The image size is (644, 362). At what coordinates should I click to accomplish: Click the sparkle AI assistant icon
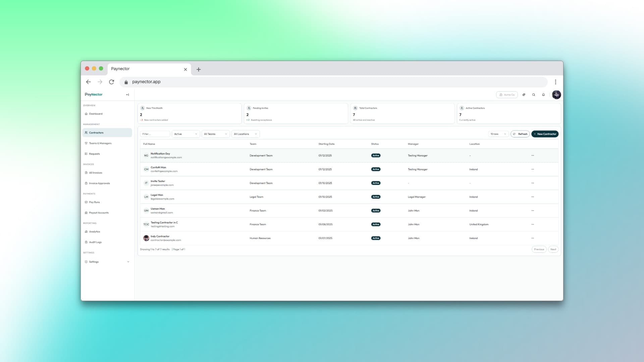click(524, 95)
